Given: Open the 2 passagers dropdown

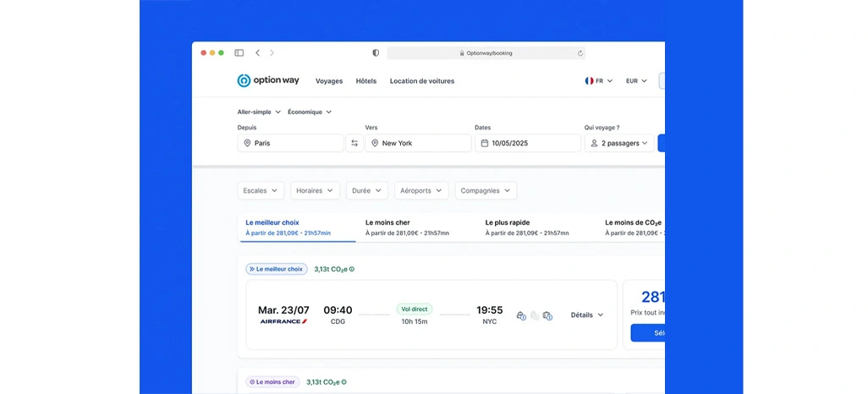Looking at the screenshot, I should 619,143.
